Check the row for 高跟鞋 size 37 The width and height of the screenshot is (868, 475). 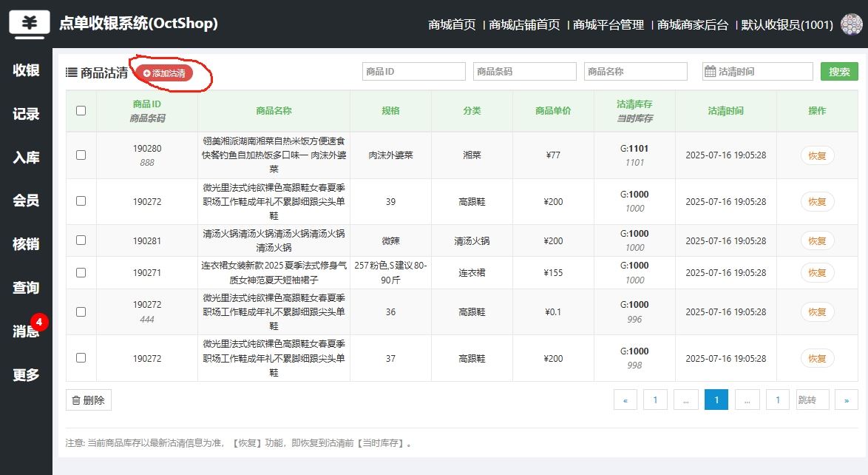(x=81, y=357)
